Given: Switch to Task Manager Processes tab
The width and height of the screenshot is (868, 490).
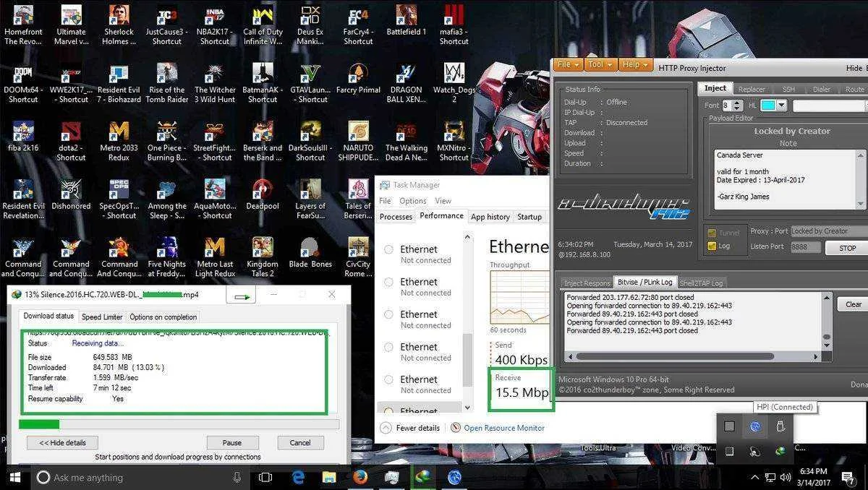Looking at the screenshot, I should coord(396,217).
